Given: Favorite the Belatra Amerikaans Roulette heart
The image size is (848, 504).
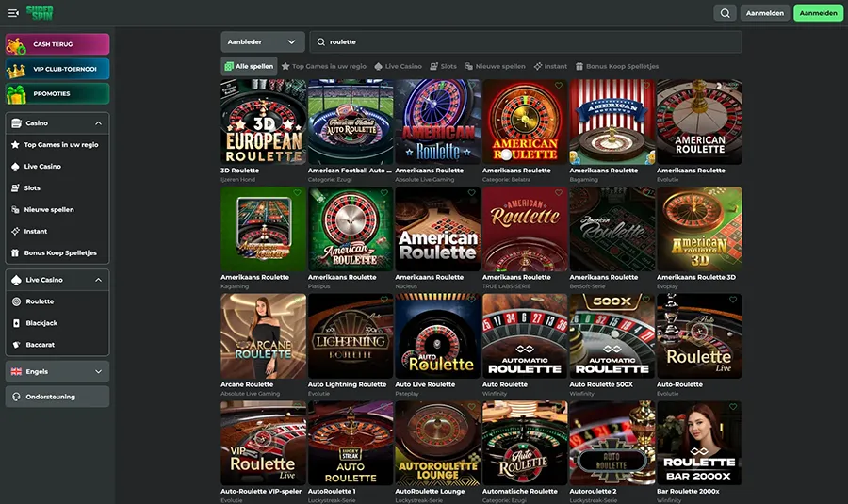Looking at the screenshot, I should [x=559, y=86].
